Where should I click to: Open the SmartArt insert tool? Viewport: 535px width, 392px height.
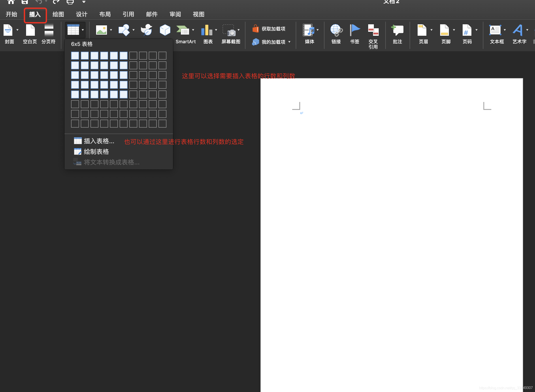[183, 30]
